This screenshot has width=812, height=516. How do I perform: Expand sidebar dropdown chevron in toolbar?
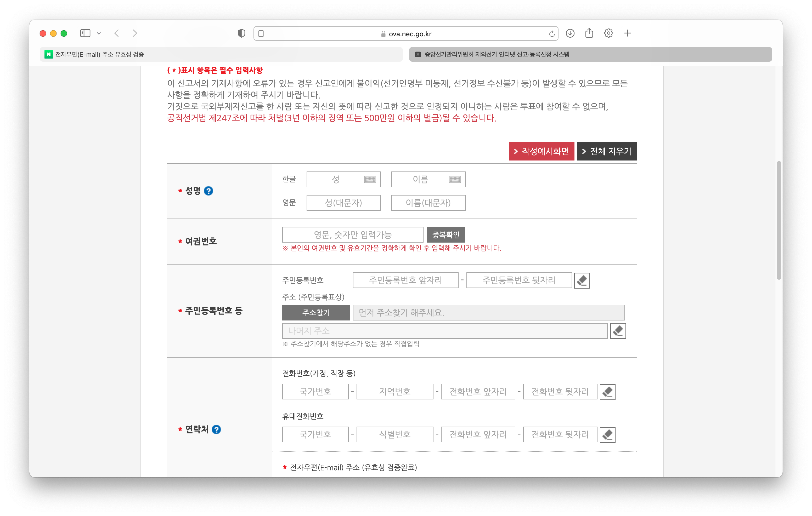pos(99,33)
